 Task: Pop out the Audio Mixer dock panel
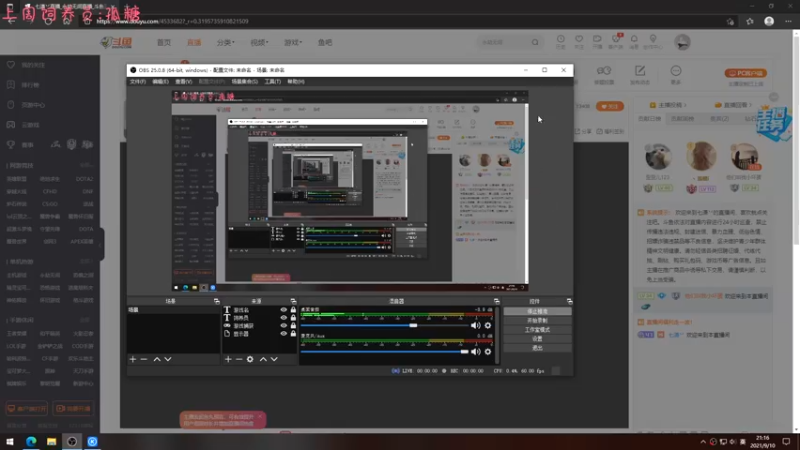click(x=496, y=301)
